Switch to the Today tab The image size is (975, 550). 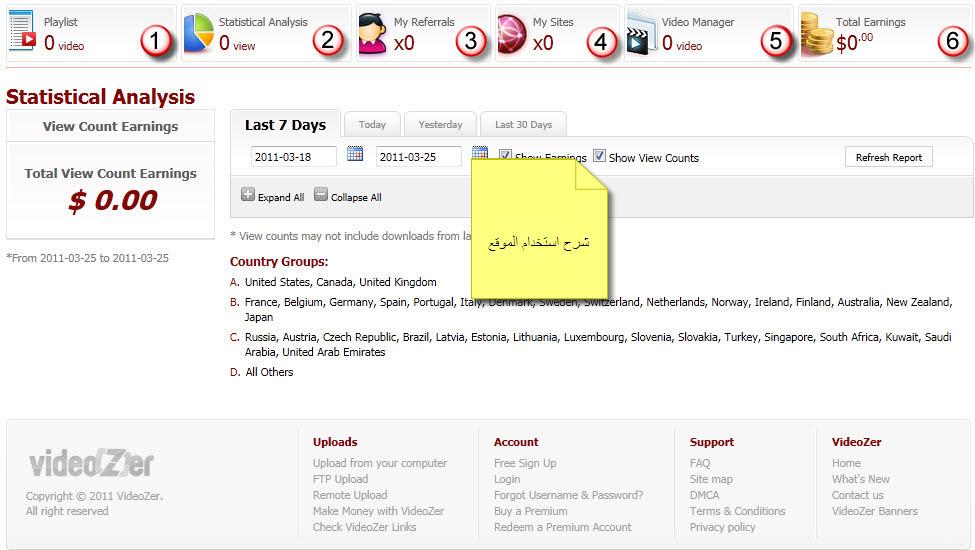[x=372, y=124]
